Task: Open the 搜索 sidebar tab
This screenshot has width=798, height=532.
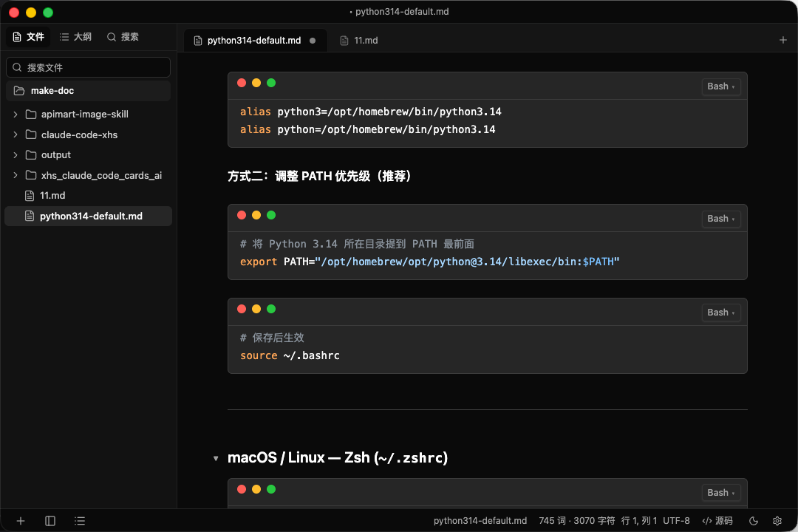Action: 123,37
